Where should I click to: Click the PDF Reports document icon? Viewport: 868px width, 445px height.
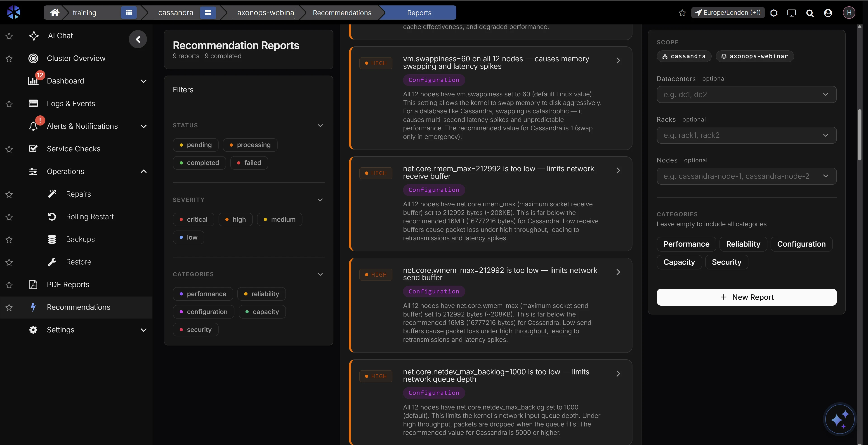click(x=33, y=285)
